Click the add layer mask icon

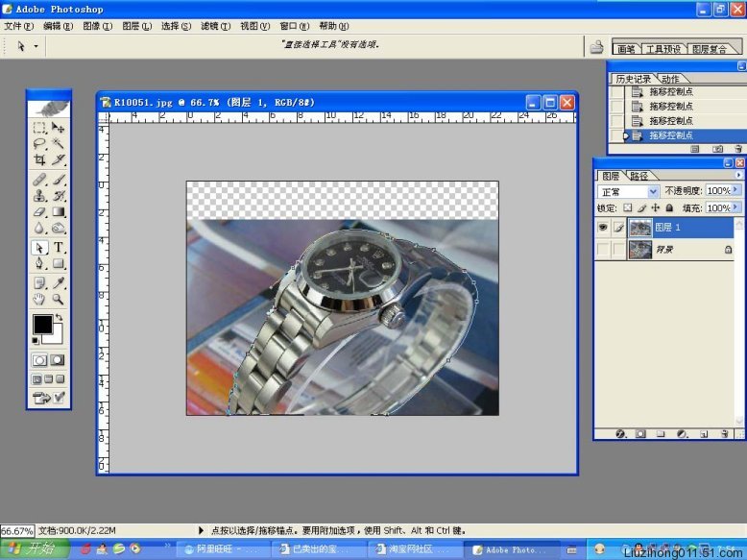coord(640,434)
